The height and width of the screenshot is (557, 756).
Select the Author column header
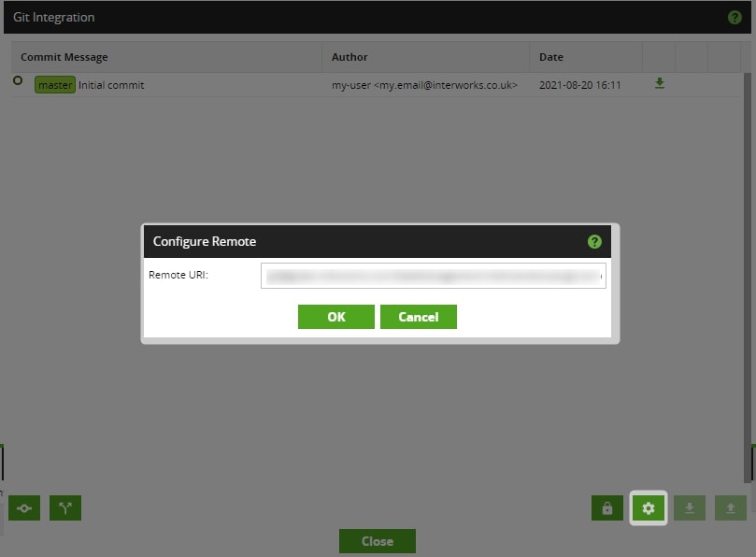[349, 57]
